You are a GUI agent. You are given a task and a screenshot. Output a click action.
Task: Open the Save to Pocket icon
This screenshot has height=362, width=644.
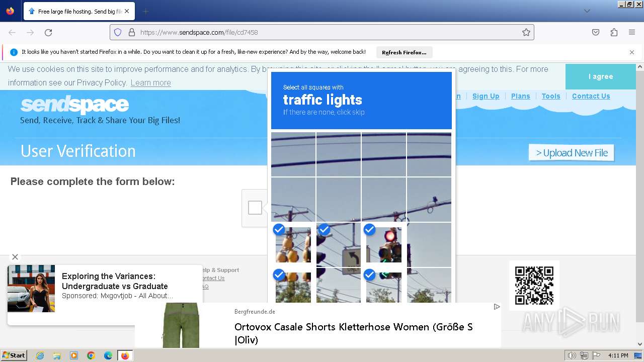coord(596,32)
